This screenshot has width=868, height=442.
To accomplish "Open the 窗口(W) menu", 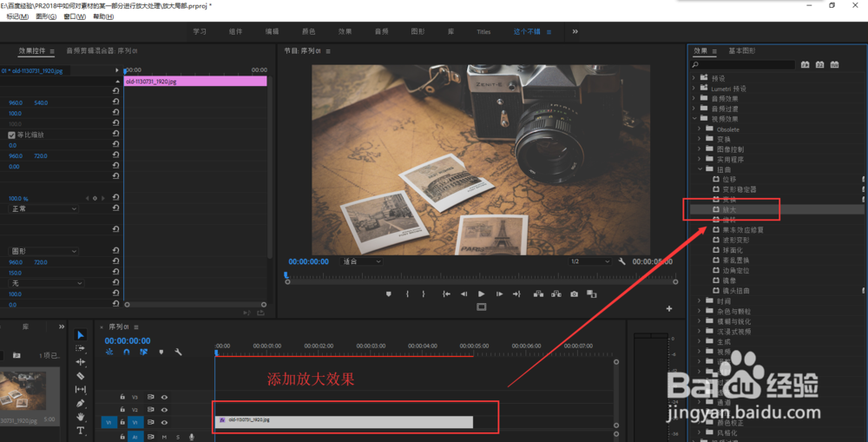I will point(74,16).
